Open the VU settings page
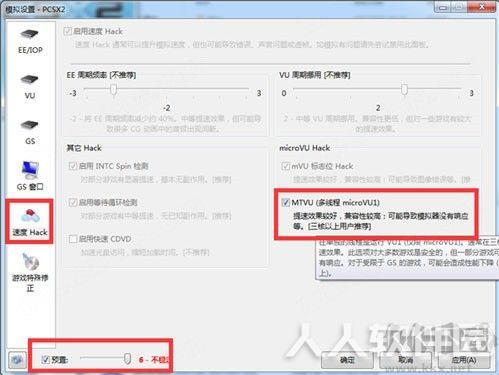This screenshot has height=375, width=499. pyautogui.click(x=30, y=87)
